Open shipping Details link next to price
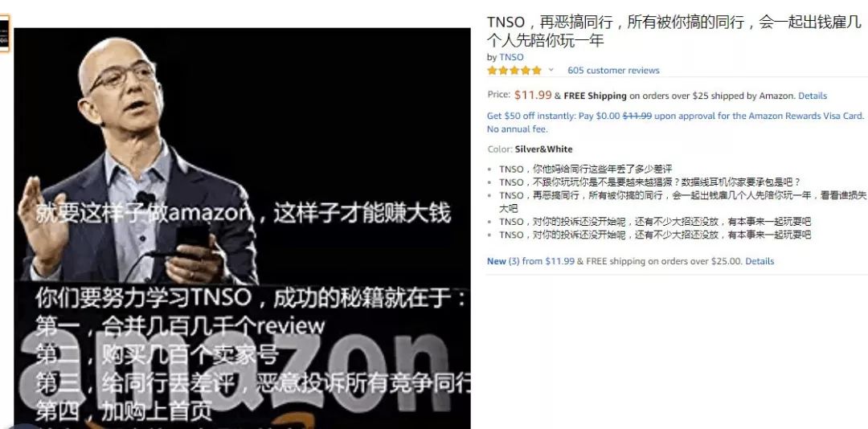 pyautogui.click(x=812, y=96)
